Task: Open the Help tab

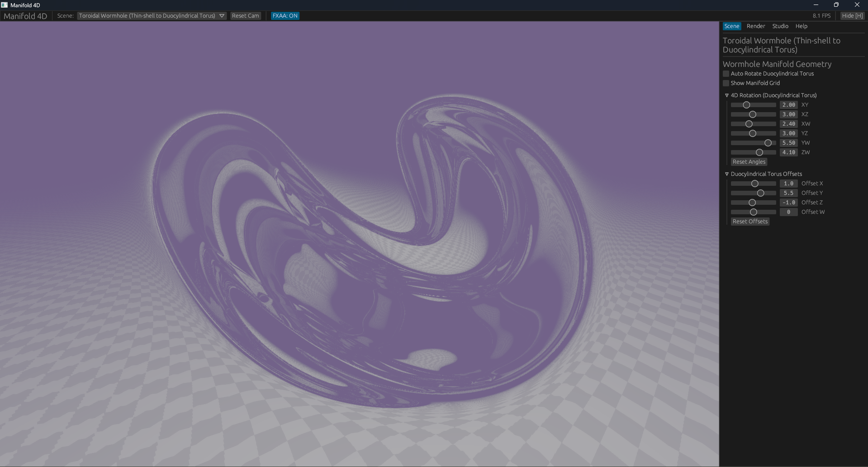Action: coord(802,26)
